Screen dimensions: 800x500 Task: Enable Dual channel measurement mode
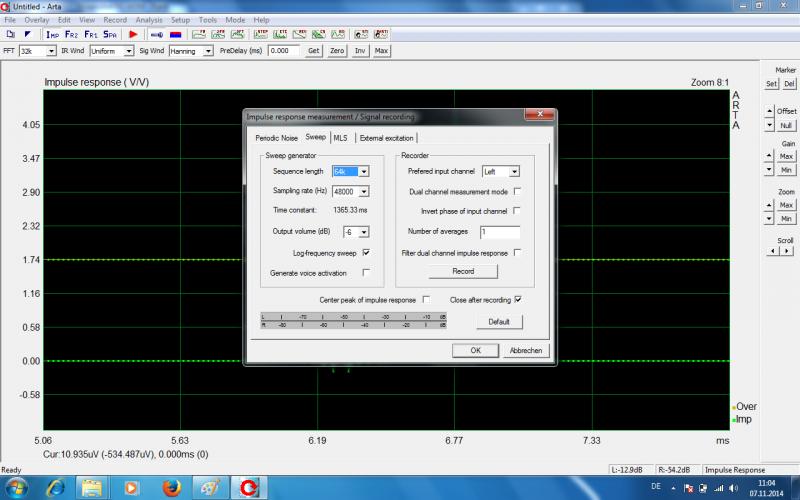pos(517,191)
